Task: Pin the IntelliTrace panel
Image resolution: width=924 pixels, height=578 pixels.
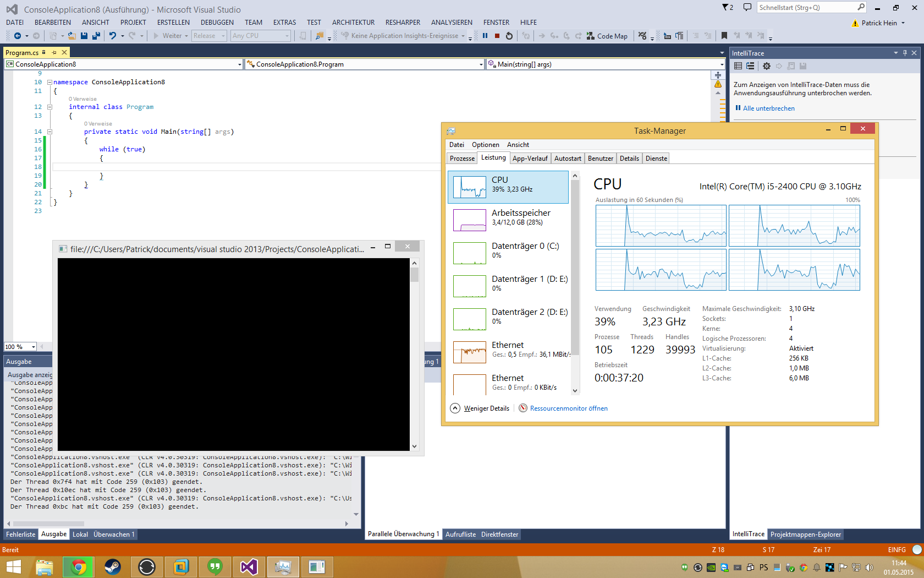Action: click(905, 53)
